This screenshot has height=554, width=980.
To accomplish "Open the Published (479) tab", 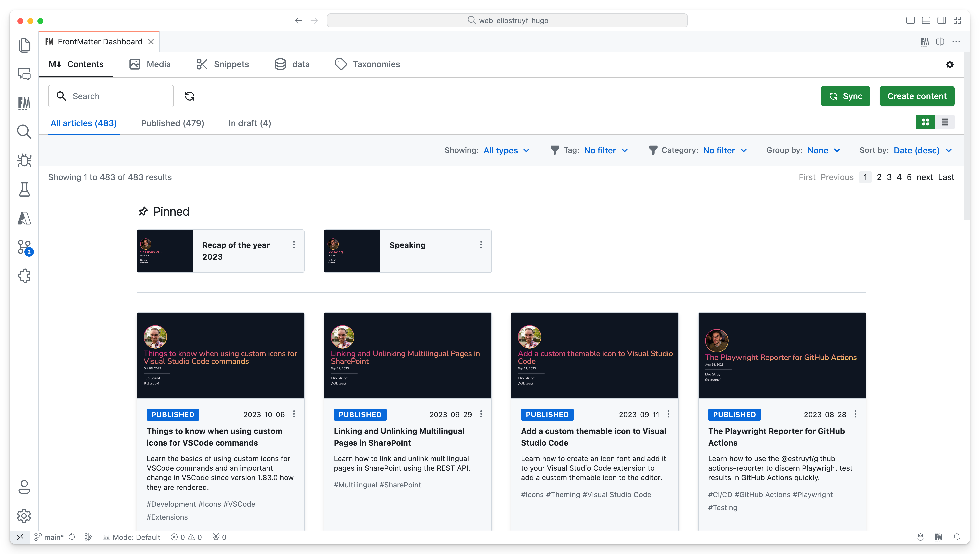I will [172, 123].
